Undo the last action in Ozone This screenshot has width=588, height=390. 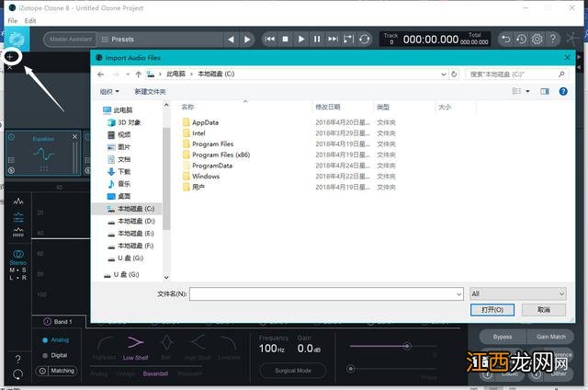point(506,39)
